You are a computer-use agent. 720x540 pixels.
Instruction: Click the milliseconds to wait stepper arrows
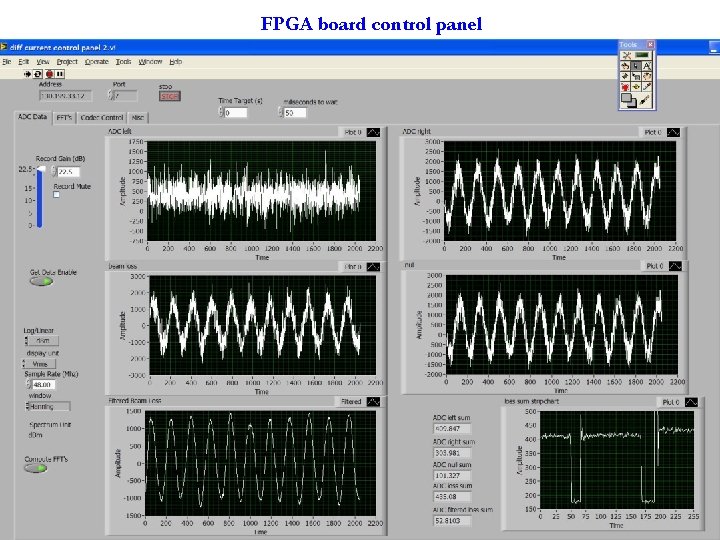click(x=281, y=112)
